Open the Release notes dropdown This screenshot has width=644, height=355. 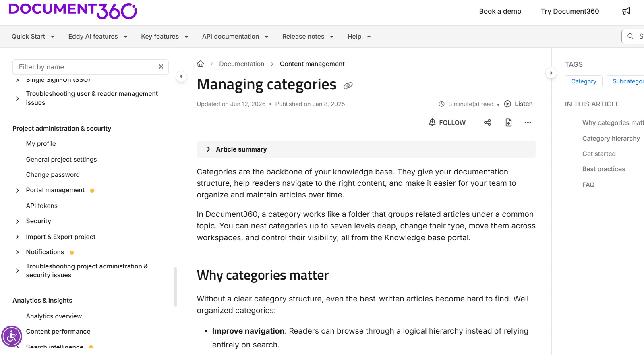click(x=308, y=37)
